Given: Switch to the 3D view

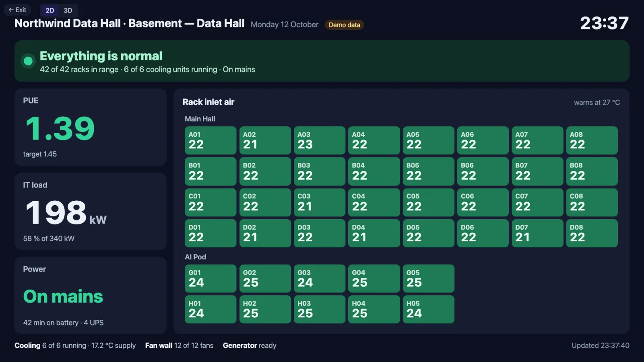Looking at the screenshot, I should point(68,10).
